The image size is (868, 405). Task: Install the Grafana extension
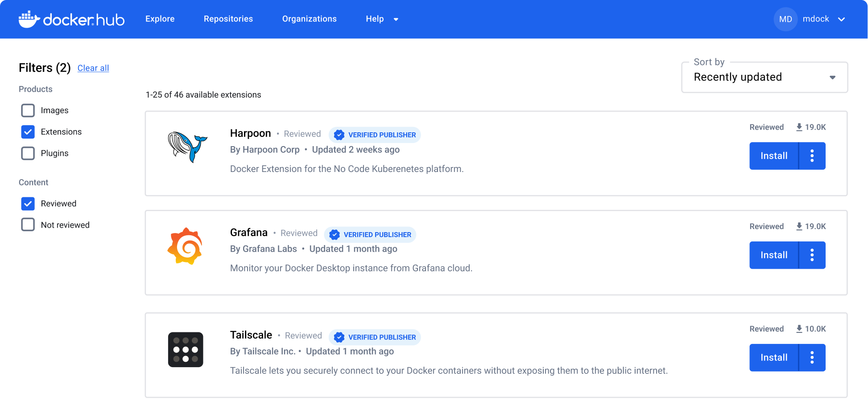(x=773, y=255)
